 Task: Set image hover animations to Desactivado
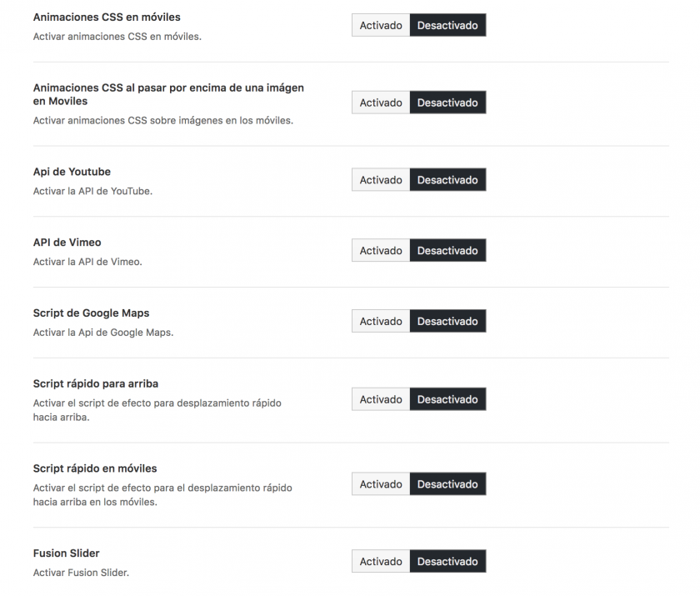447,103
